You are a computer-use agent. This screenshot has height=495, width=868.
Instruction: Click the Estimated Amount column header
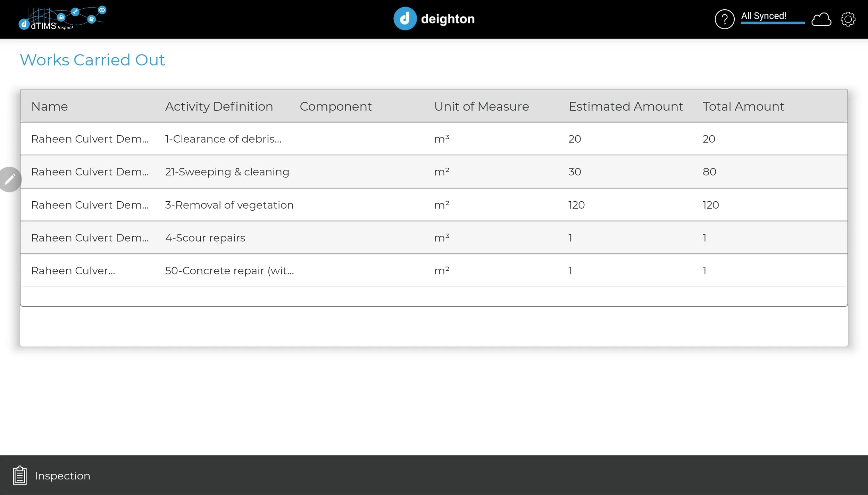click(626, 107)
